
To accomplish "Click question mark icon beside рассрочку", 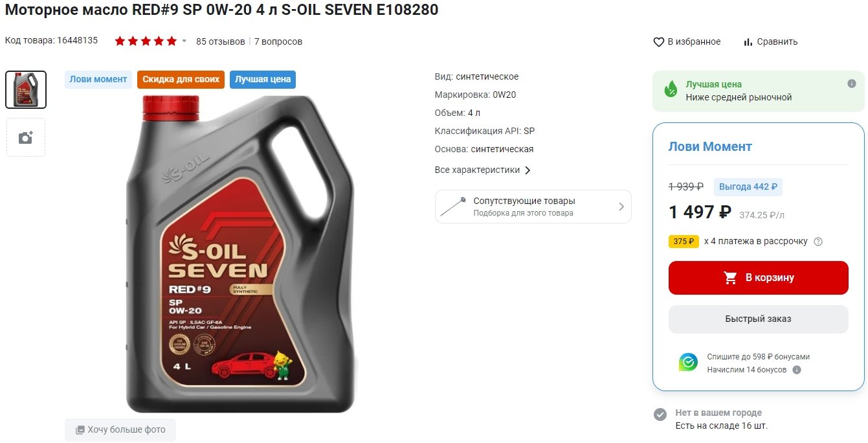I will tap(818, 242).
